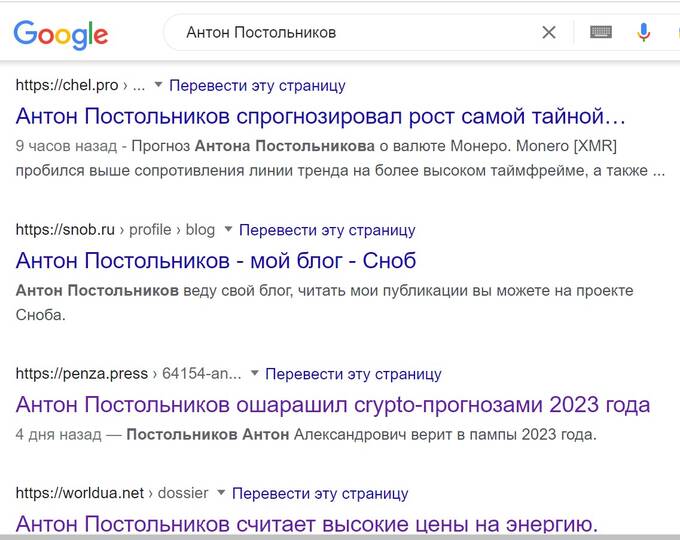Clear the search query with X icon
The image size is (680, 540).
point(549,33)
